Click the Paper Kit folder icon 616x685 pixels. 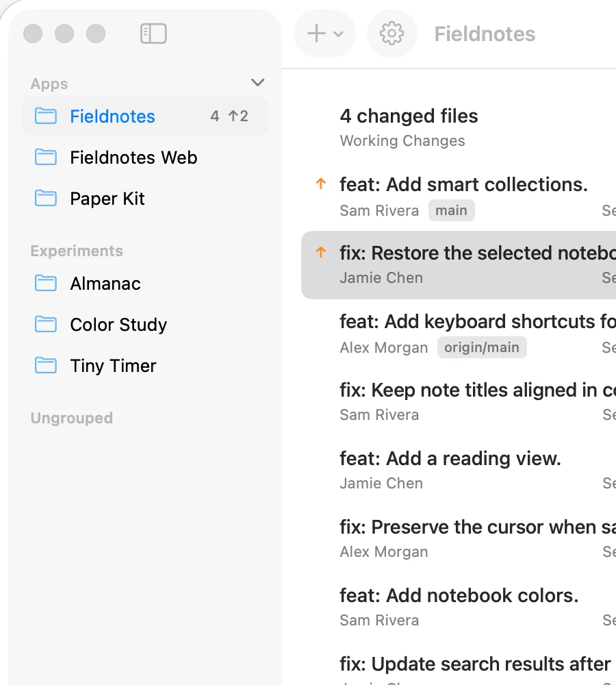pos(46,199)
